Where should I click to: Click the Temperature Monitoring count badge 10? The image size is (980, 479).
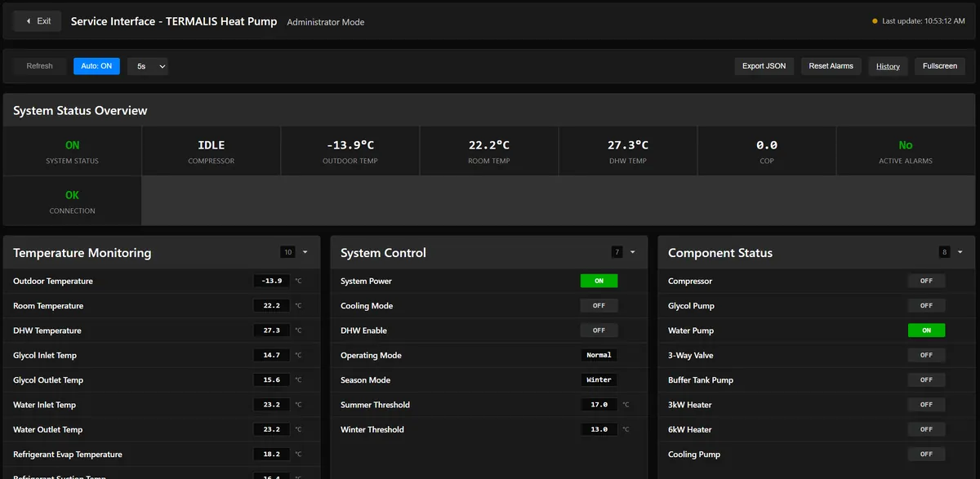[x=287, y=252]
